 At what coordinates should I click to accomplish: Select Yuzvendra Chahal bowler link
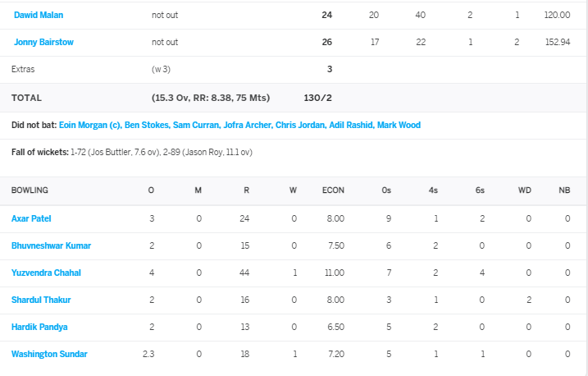tap(46, 273)
